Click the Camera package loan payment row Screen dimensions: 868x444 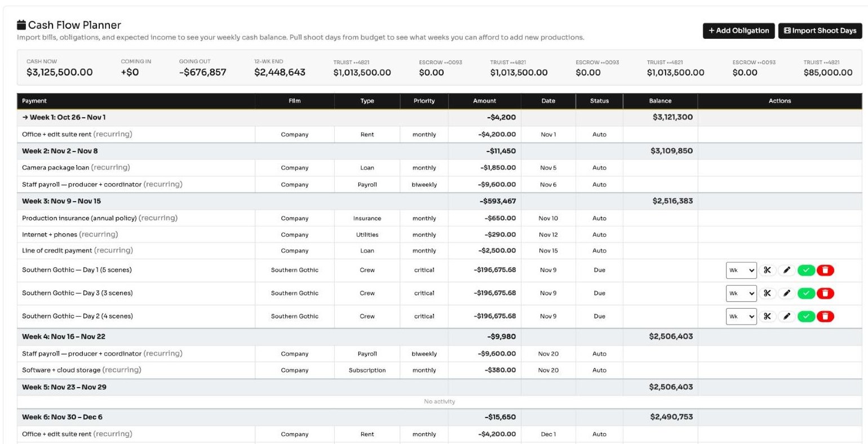440,168
